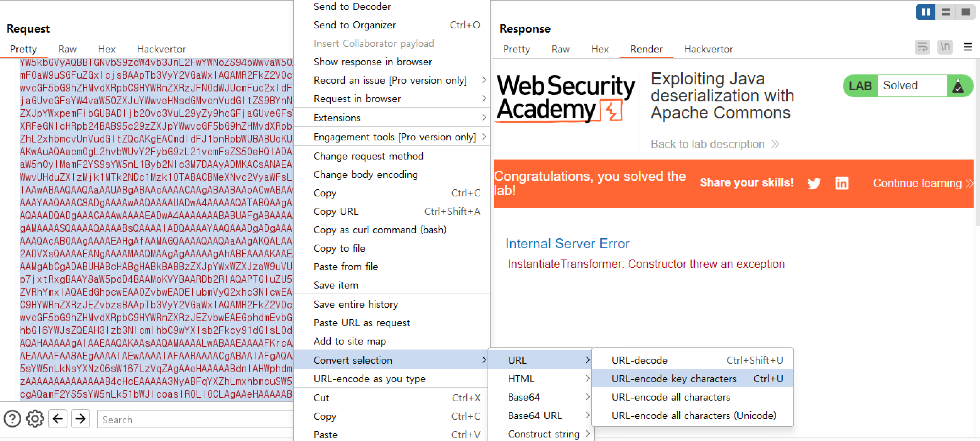Click the Internal Server Error heading
This screenshot has width=980, height=441.
click(x=567, y=243)
